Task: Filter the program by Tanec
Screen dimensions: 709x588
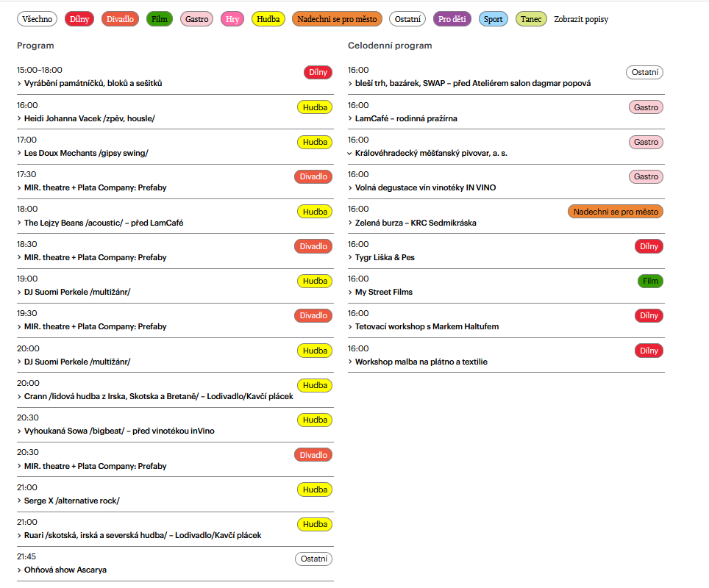Action: click(x=531, y=19)
